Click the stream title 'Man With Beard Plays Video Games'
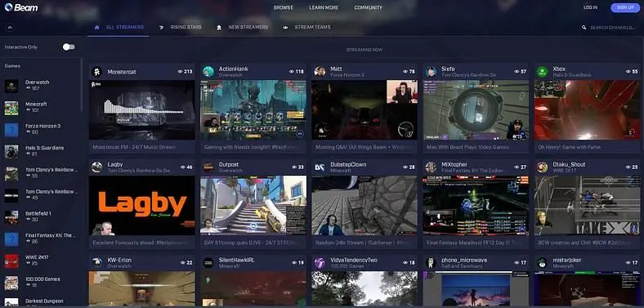 [x=467, y=147]
